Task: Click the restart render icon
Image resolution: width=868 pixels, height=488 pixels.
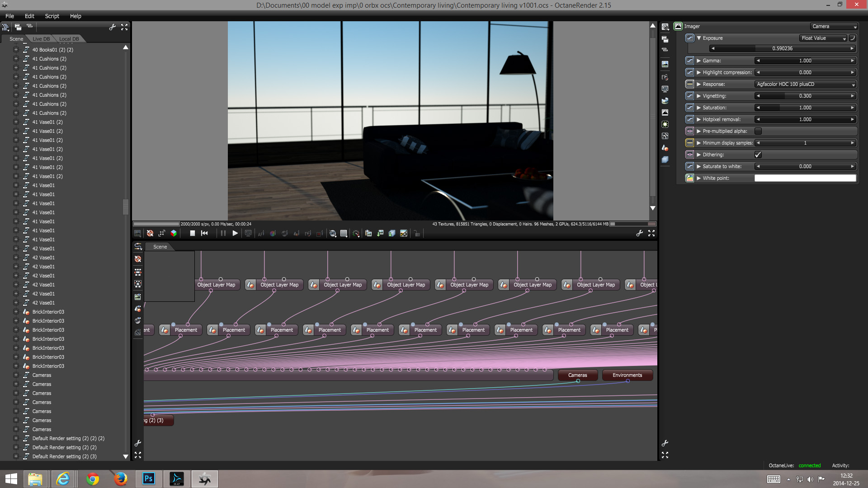Action: point(204,233)
